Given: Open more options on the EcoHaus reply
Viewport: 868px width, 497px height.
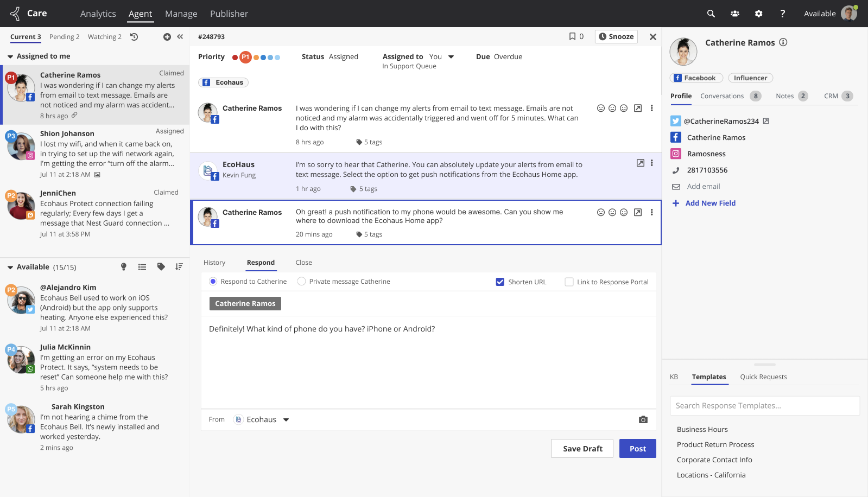Looking at the screenshot, I should [651, 163].
